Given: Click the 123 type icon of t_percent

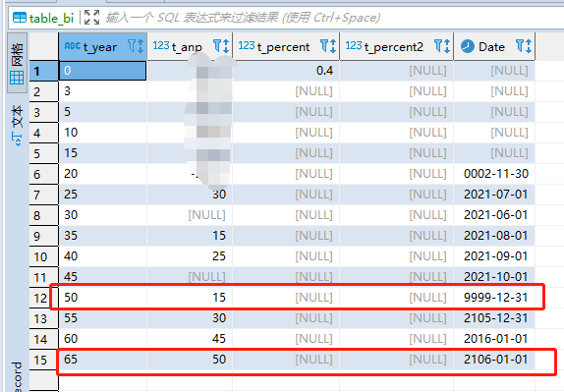Looking at the screenshot, I should pyautogui.click(x=247, y=45).
